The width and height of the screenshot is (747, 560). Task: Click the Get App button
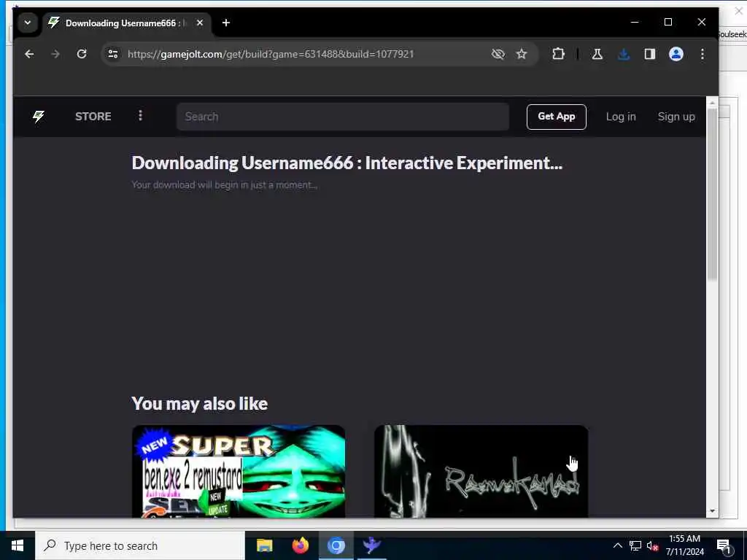click(557, 117)
